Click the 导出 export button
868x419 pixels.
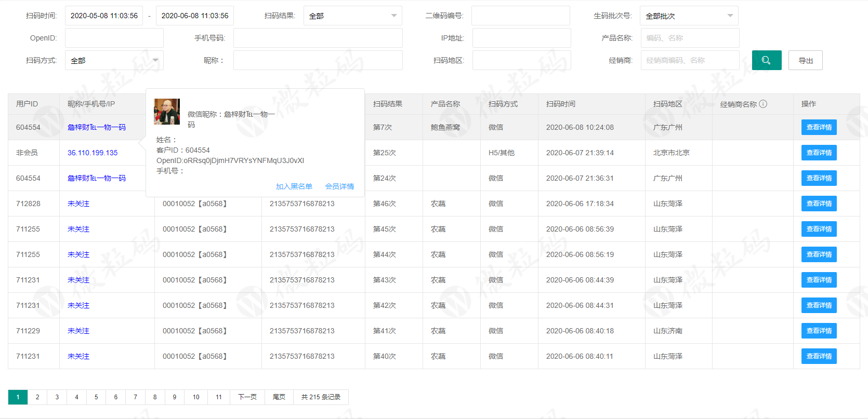tap(805, 60)
